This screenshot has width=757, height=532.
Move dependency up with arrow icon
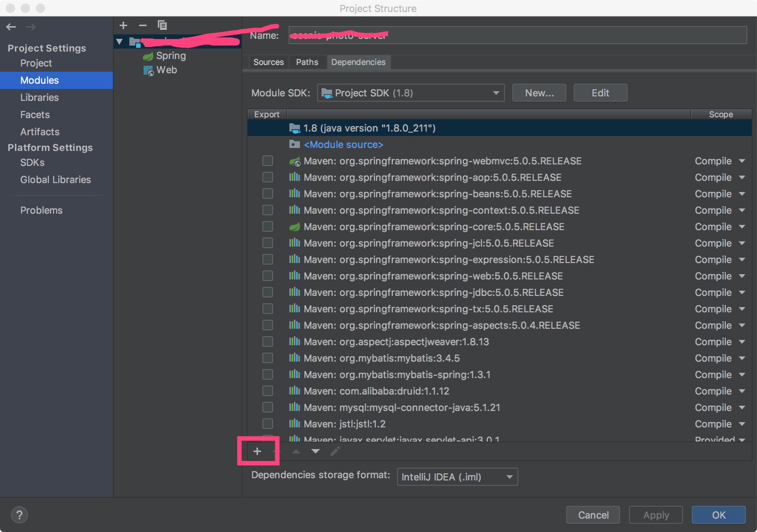296,451
